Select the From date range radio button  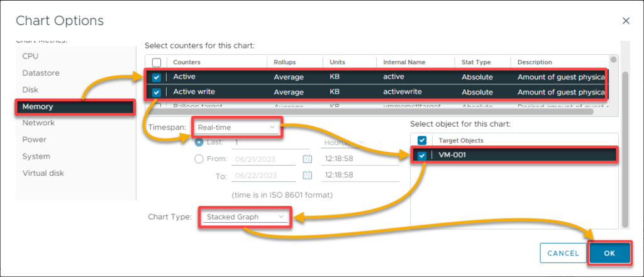click(200, 159)
